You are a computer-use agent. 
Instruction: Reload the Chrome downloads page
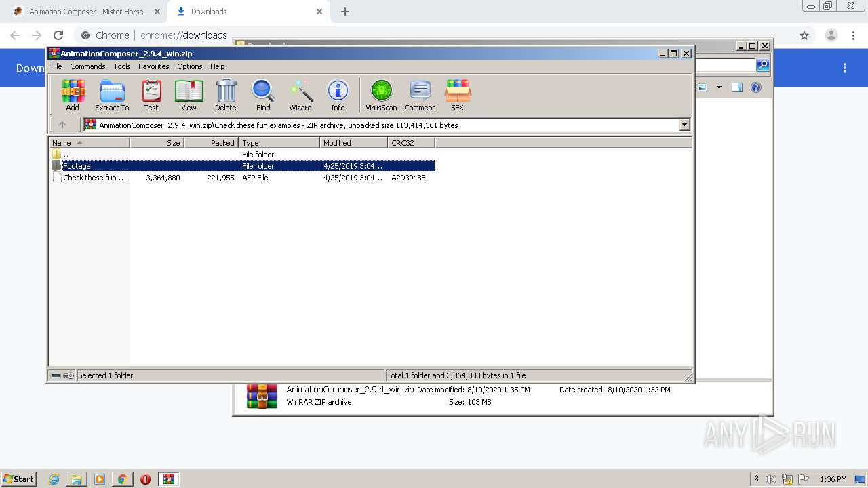pyautogui.click(x=58, y=35)
